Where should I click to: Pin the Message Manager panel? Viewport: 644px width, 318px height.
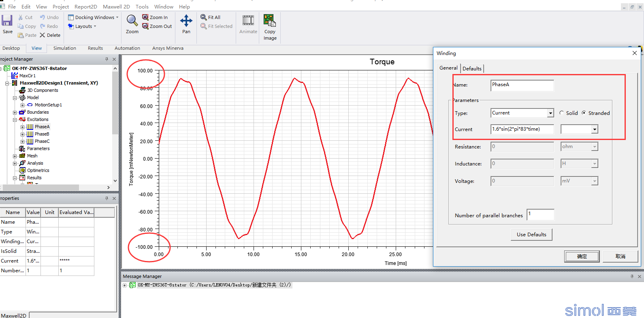click(x=632, y=276)
